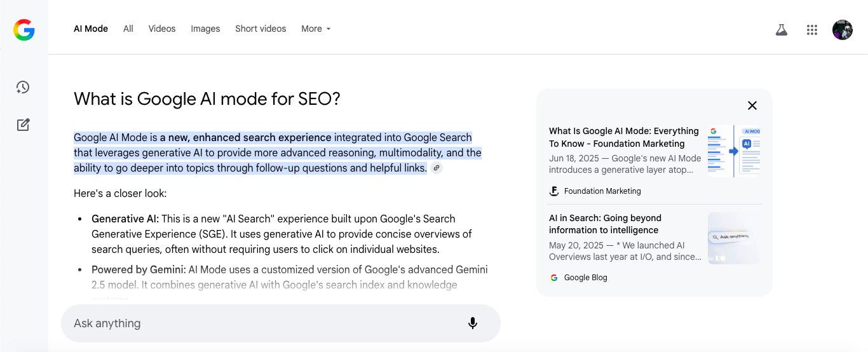Click the Google logo
The image size is (868, 352).
click(x=24, y=29)
